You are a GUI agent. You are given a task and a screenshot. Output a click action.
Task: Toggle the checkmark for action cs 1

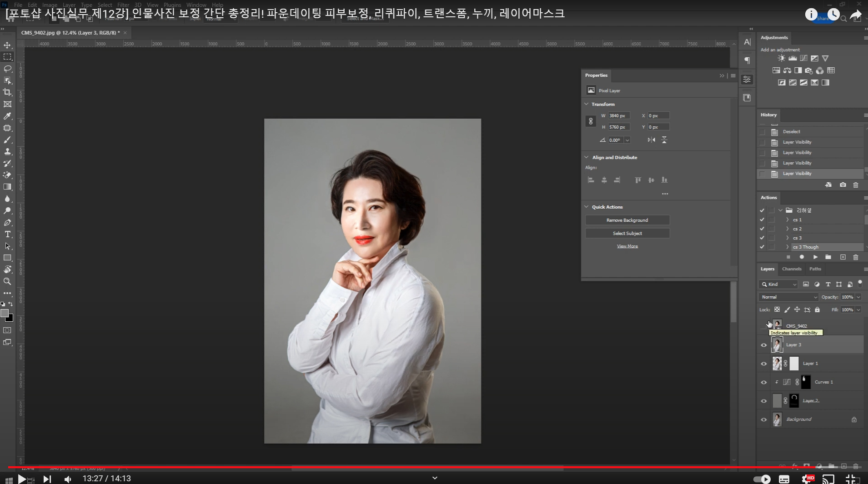762,220
